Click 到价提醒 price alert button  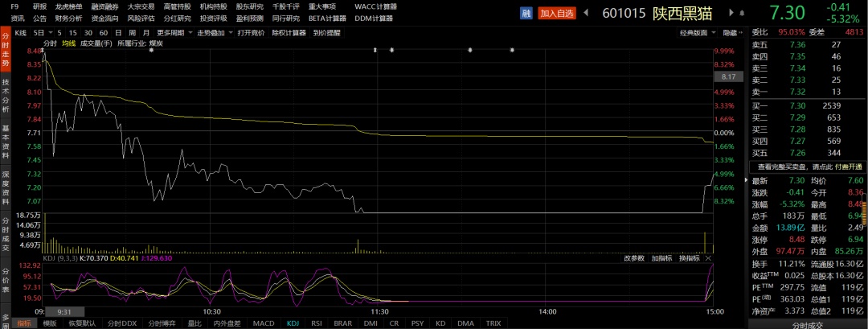(326, 33)
